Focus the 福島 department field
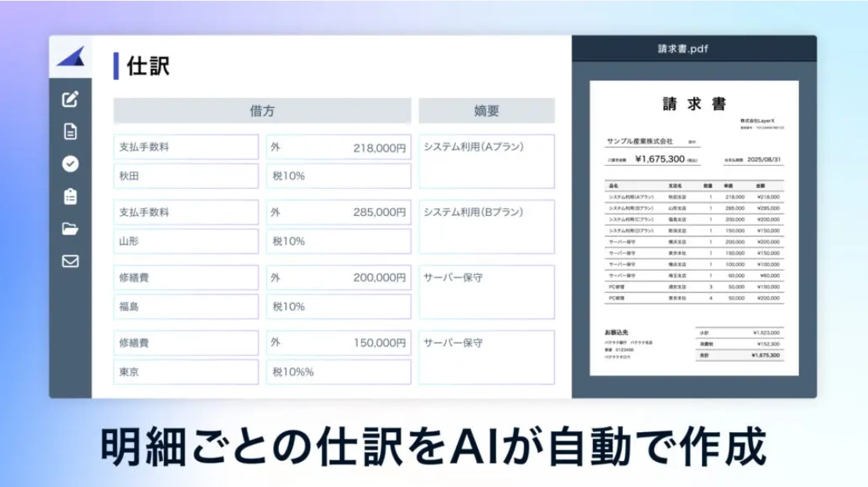 pyautogui.click(x=186, y=307)
